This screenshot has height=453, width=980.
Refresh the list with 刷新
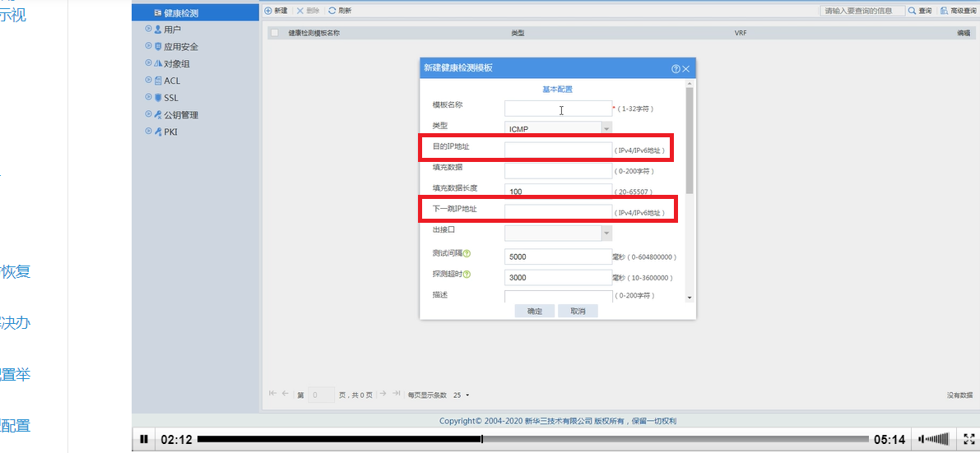(x=340, y=11)
